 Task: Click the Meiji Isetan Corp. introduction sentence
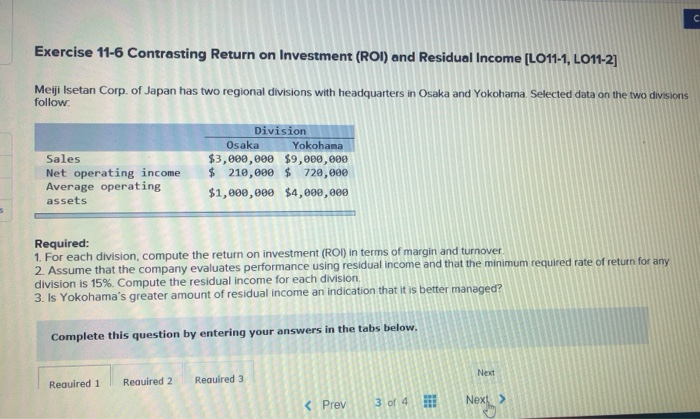361,96
